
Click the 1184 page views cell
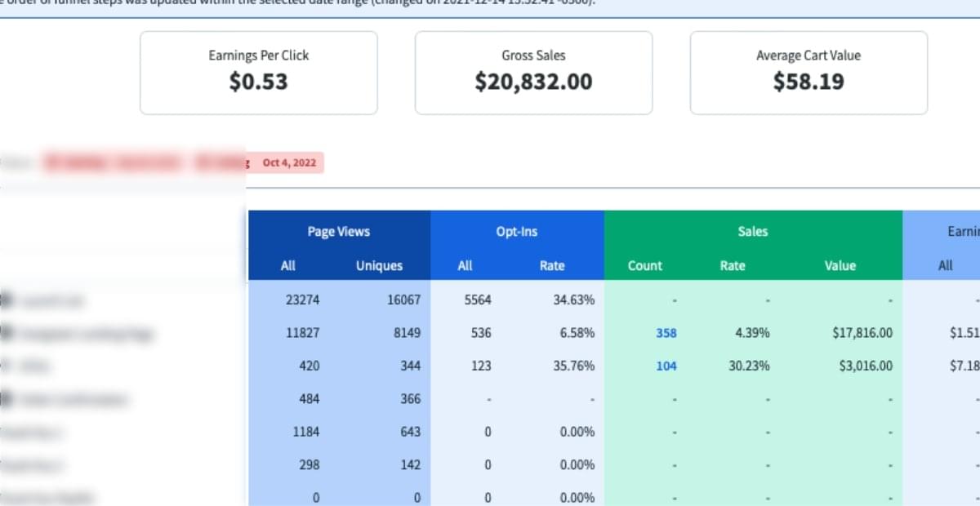pyautogui.click(x=306, y=432)
